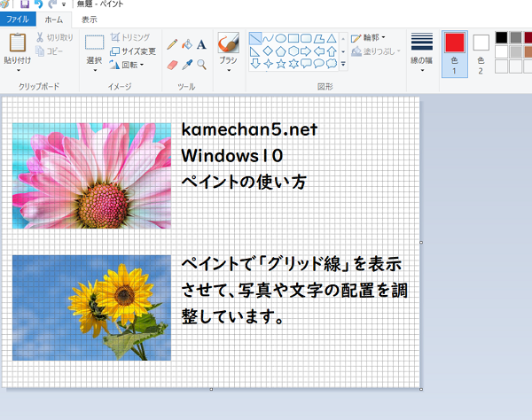532x420 pixels.
Task: Click 切り取り cut button
Action: point(55,37)
